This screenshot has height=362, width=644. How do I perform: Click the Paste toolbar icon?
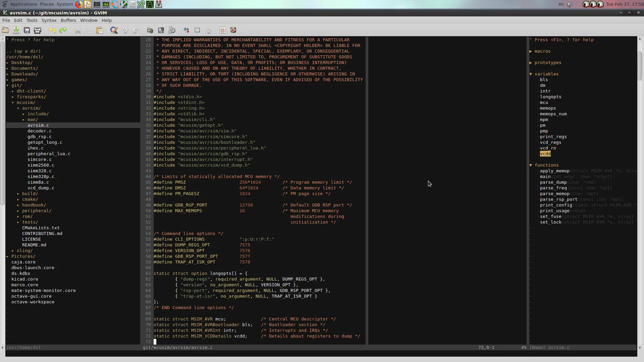100,30
